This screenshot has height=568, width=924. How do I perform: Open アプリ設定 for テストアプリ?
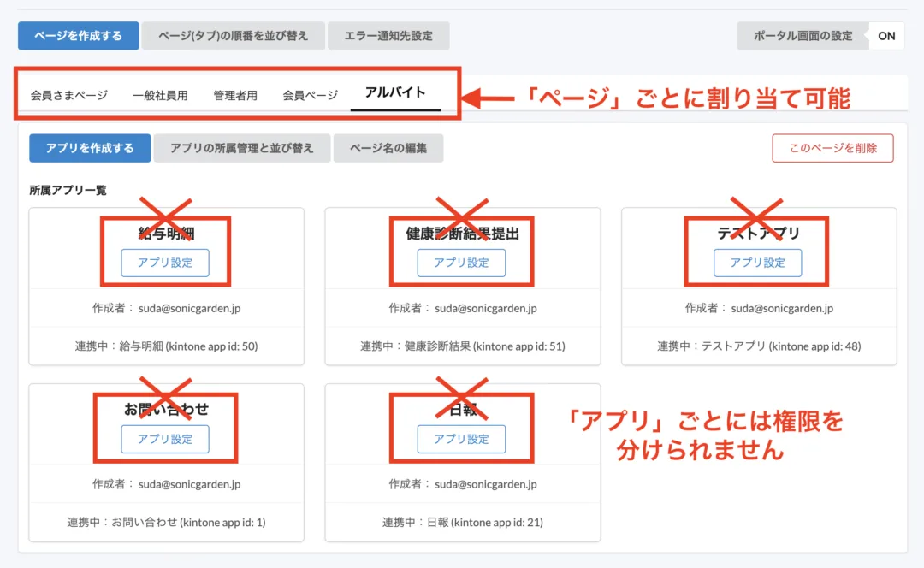758,263
